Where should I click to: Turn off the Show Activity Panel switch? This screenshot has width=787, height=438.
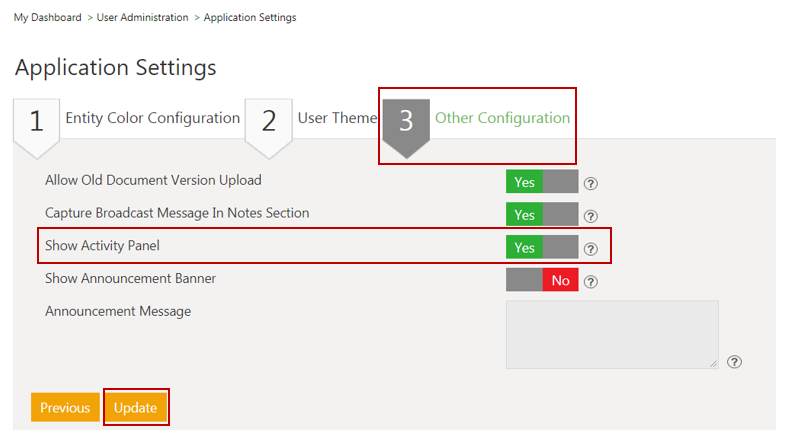click(542, 248)
